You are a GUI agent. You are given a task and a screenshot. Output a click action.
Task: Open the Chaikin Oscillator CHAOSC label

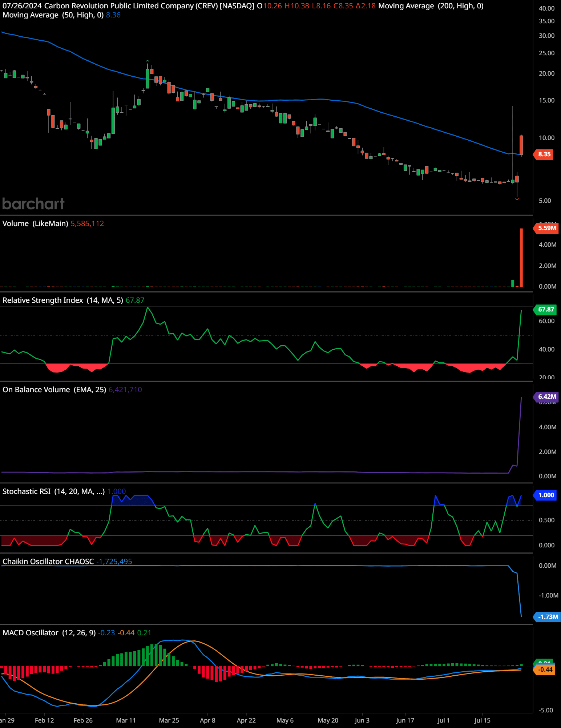coord(48,562)
